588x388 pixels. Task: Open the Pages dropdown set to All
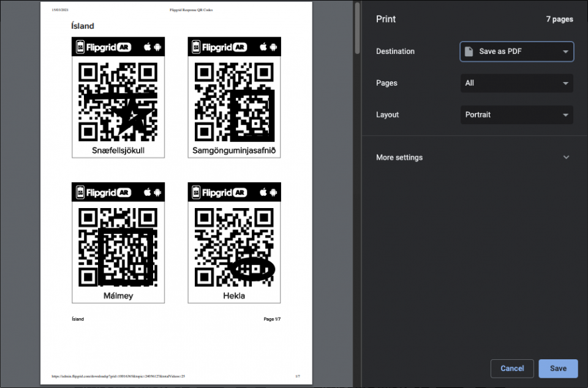point(517,83)
